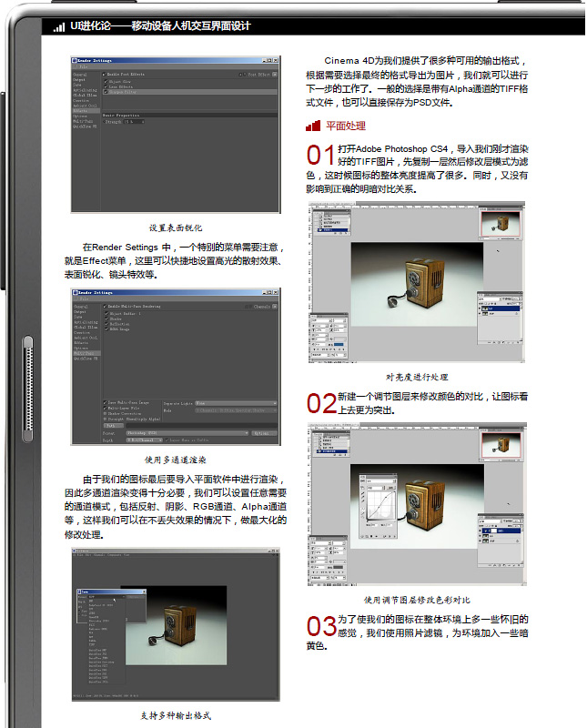
Task: Uncheck Save Multi-Pass Image option
Action: point(105,401)
